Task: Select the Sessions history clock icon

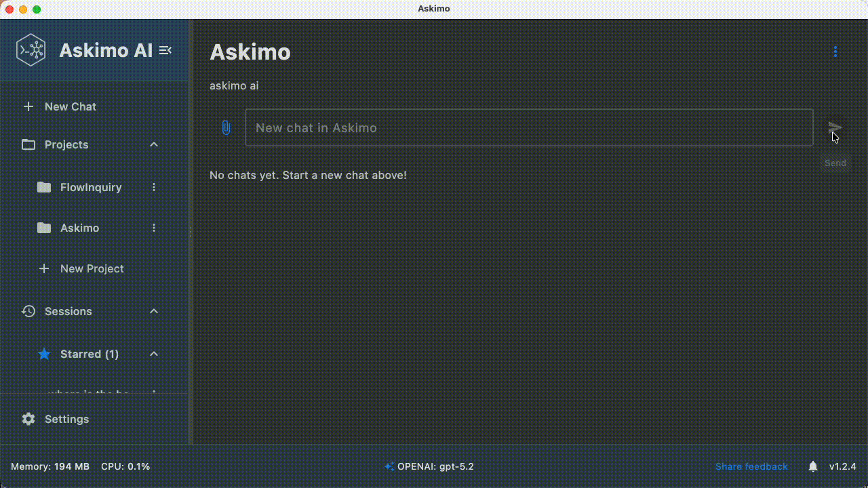Action: [28, 311]
